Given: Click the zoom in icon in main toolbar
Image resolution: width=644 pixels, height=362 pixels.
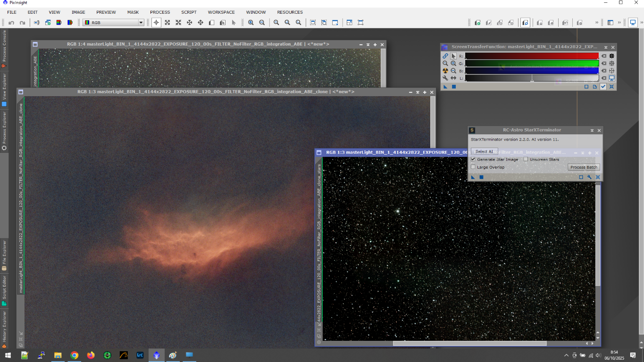Looking at the screenshot, I should click(251, 23).
